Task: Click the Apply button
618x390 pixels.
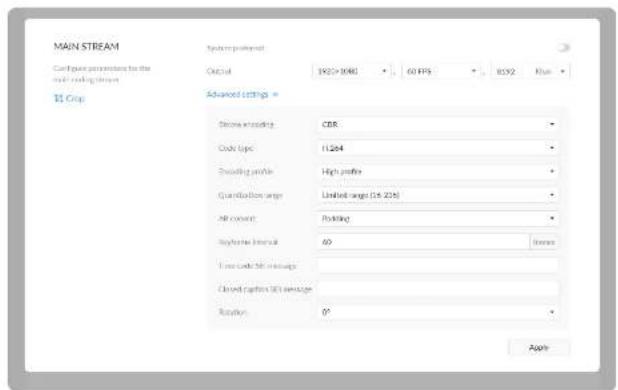Action: pyautogui.click(x=539, y=347)
